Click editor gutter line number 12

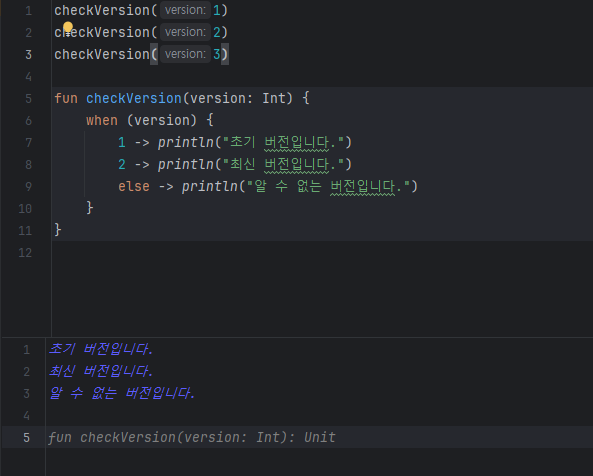[x=25, y=253]
